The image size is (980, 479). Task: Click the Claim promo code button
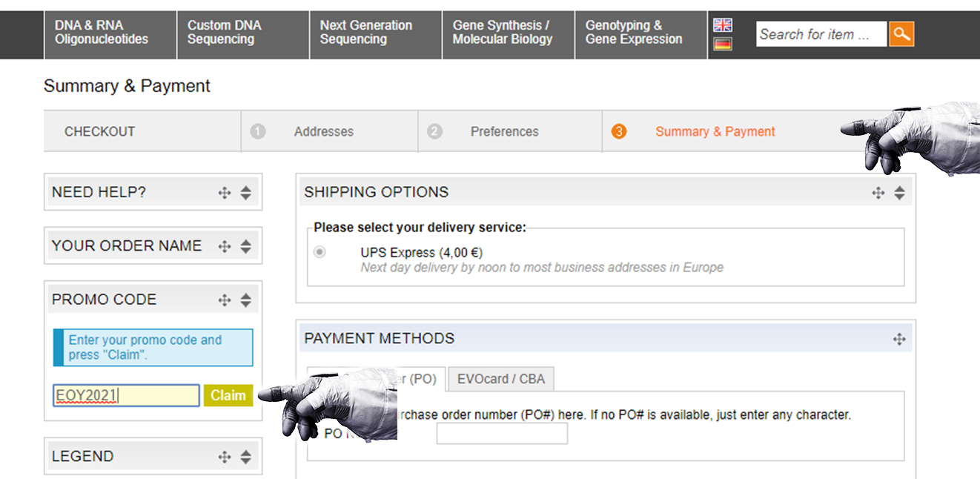(228, 395)
